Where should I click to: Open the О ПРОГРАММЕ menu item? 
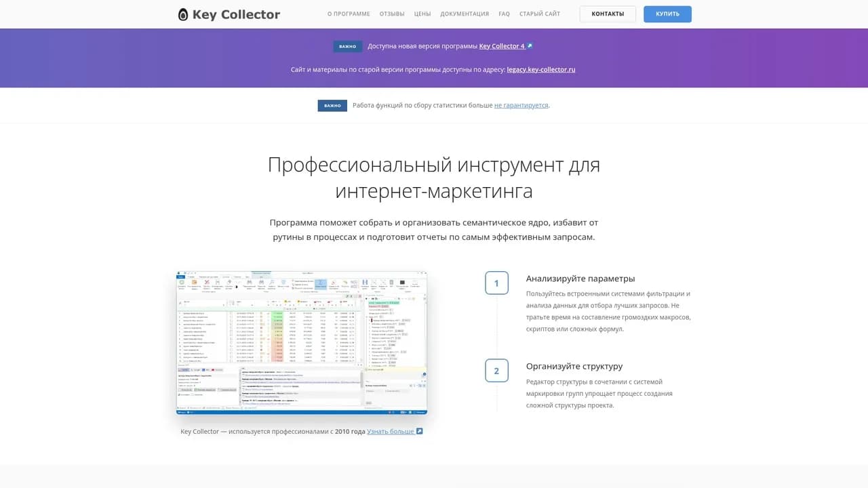349,13
